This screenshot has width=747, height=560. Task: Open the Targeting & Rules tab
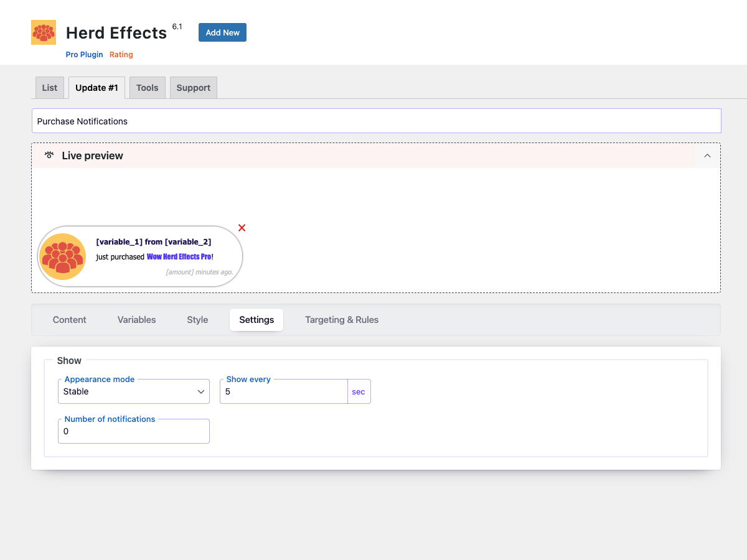[x=342, y=320]
